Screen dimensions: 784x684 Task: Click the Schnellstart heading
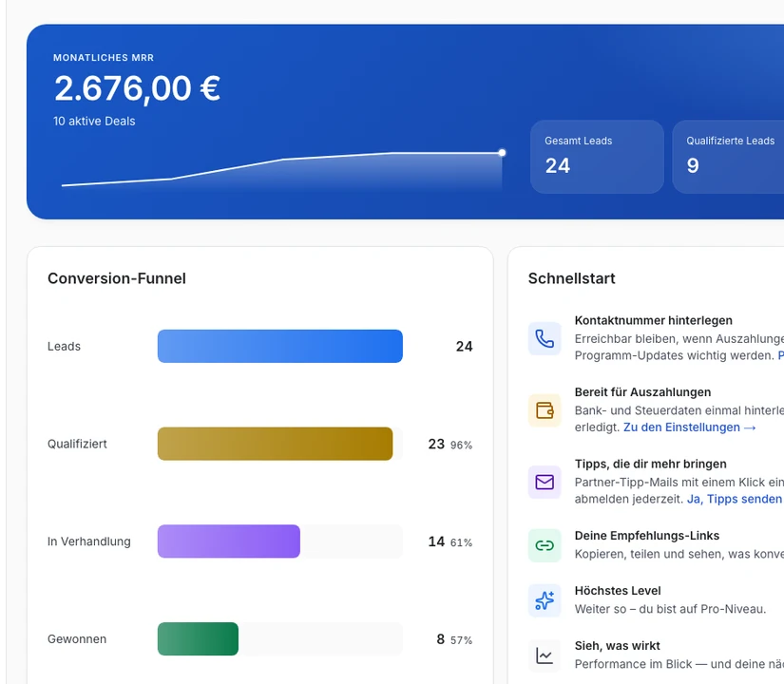coord(571,278)
